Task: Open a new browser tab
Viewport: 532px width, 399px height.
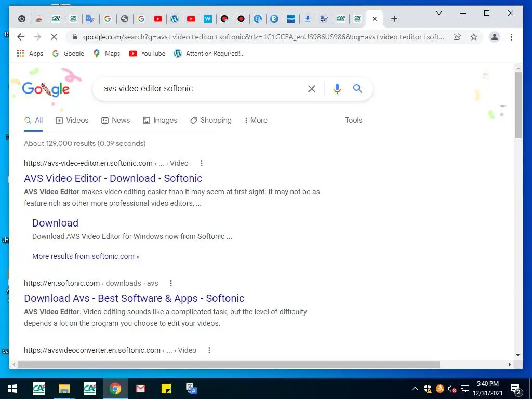Action: [394, 19]
